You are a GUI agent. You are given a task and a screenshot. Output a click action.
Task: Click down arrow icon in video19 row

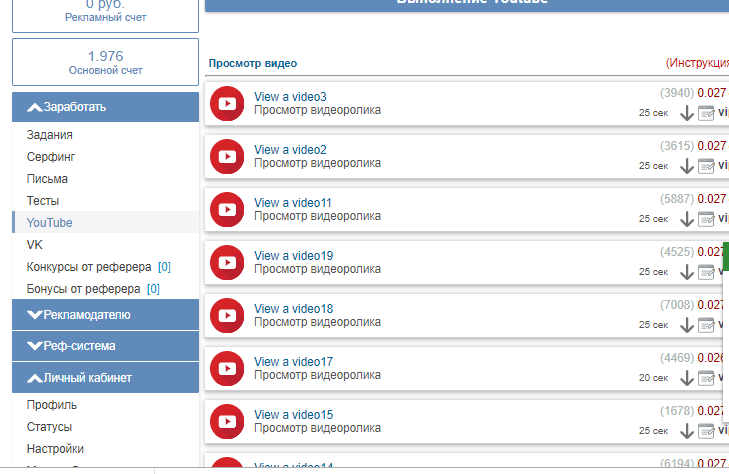click(687, 272)
